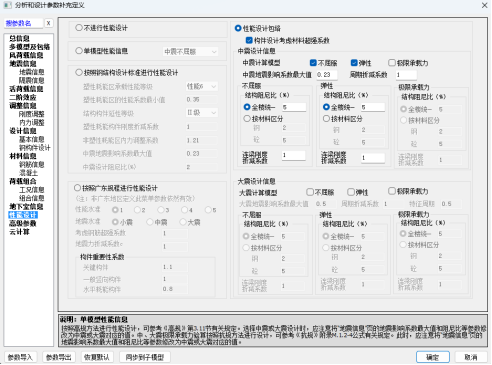This screenshot has height=365, width=492.
Task: Select 活荷载信息 in the tree
Action: [26, 89]
